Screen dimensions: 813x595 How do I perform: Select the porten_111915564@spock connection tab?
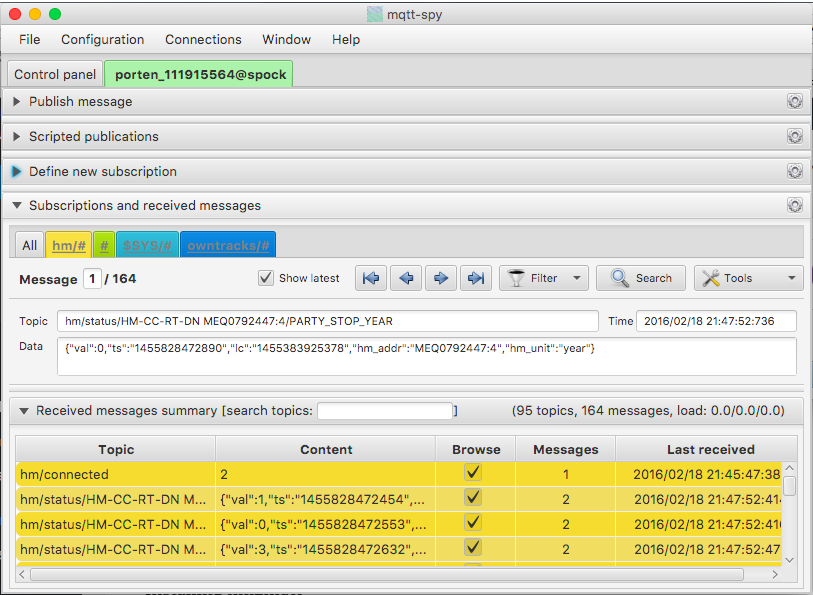[200, 74]
